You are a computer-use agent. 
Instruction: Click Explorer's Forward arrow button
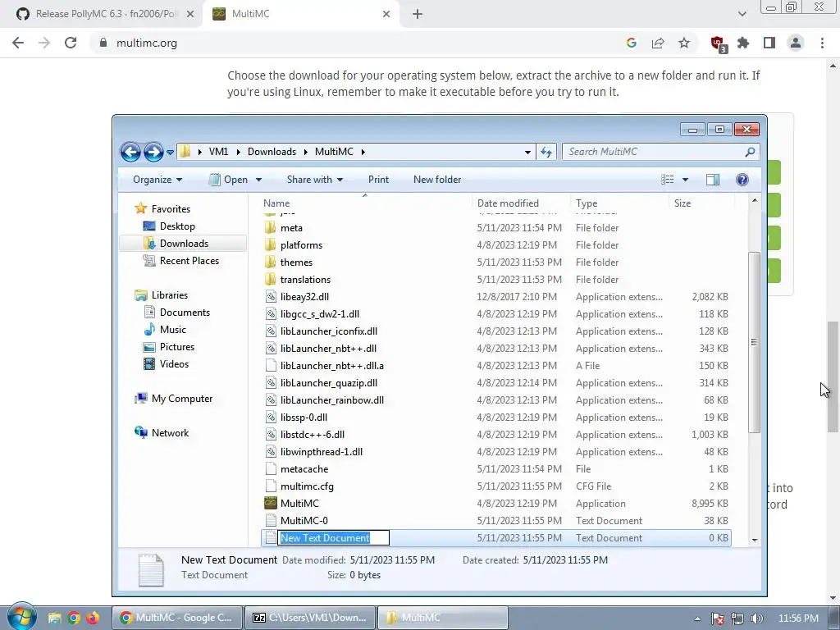153,152
